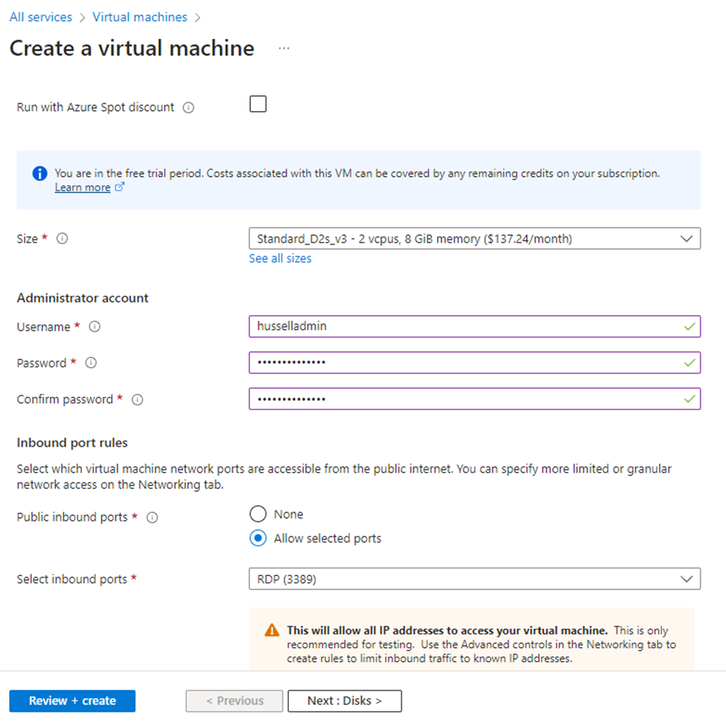Click Review + create
Viewport: 726px width, 728px height.
(72, 700)
